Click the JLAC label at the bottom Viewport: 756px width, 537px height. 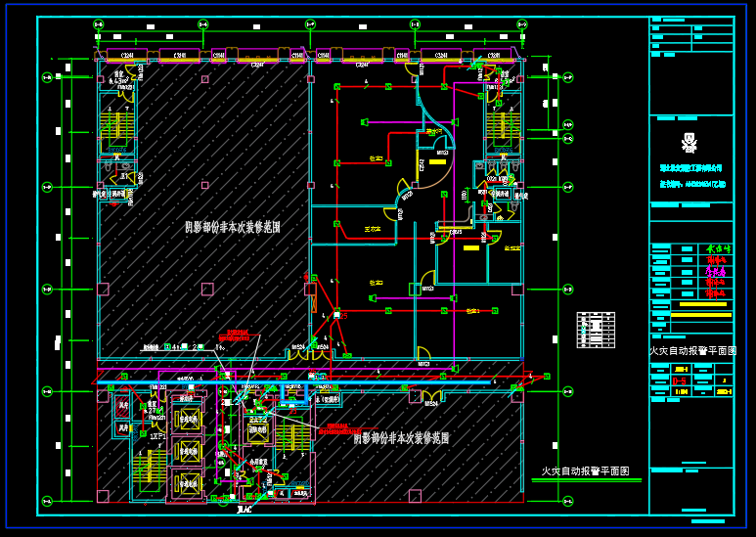click(x=245, y=509)
